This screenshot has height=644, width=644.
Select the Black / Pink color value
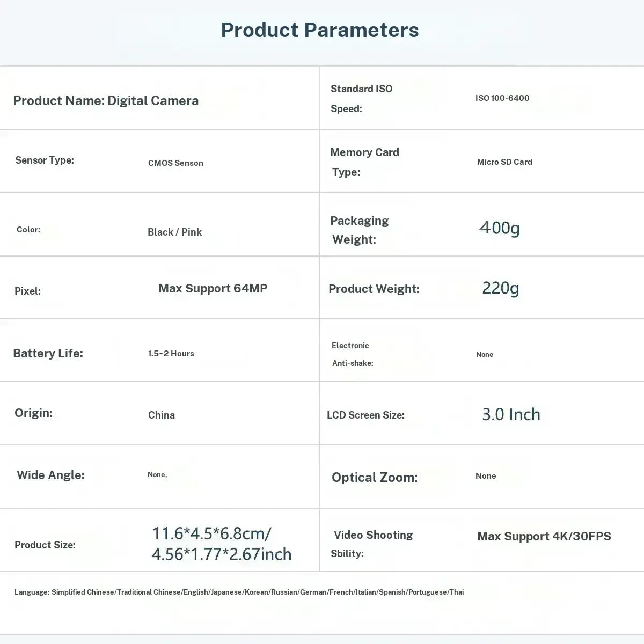174,232
